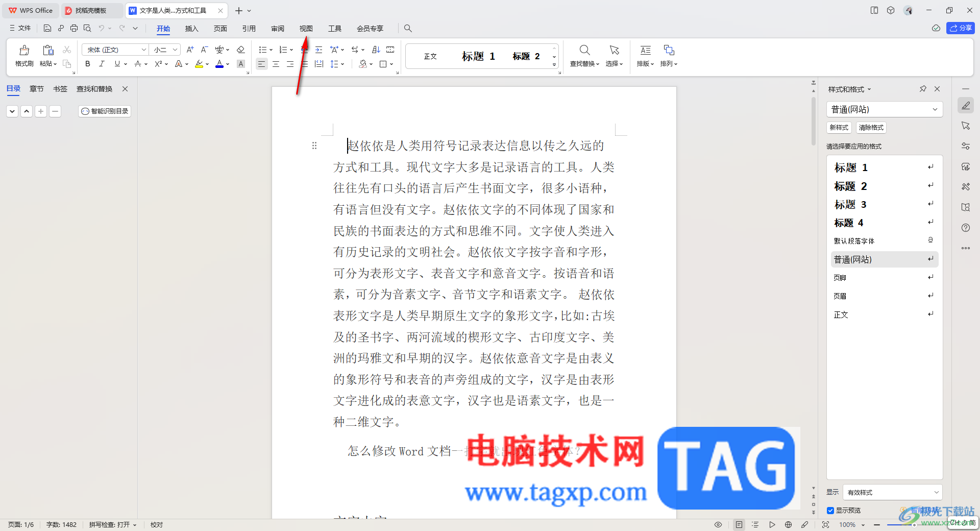Click the Select (选择) cursor icon
The width and height of the screenshot is (980, 531).
(614, 50)
